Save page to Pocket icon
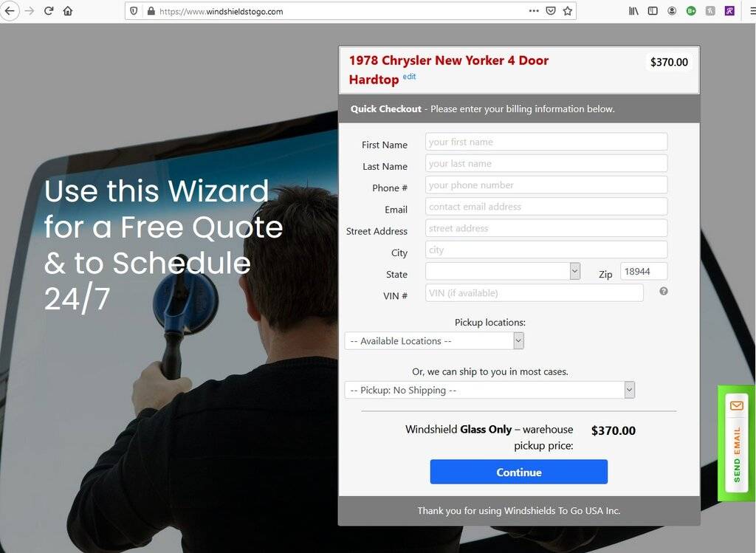 551,10
